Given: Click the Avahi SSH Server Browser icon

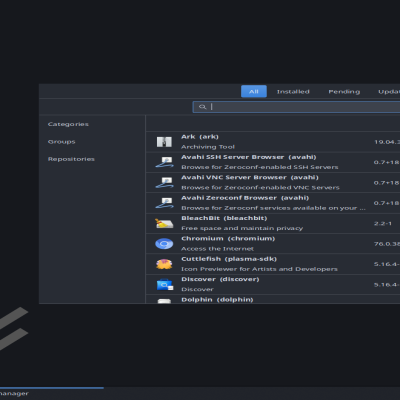Looking at the screenshot, I should (x=164, y=162).
